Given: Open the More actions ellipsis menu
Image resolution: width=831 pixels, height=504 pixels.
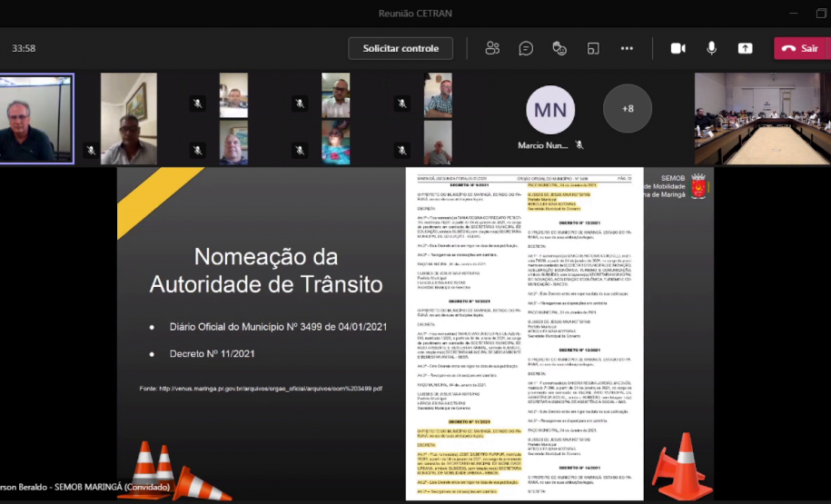Looking at the screenshot, I should [627, 48].
